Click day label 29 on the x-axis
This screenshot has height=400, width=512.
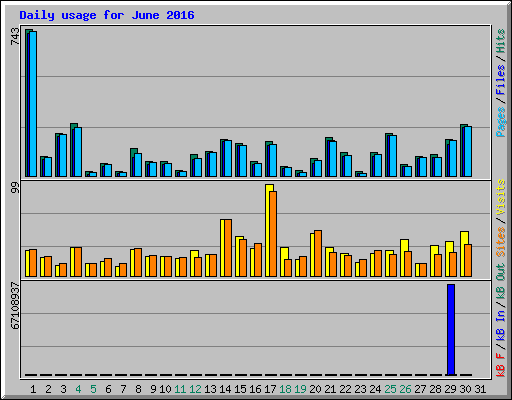(450, 389)
